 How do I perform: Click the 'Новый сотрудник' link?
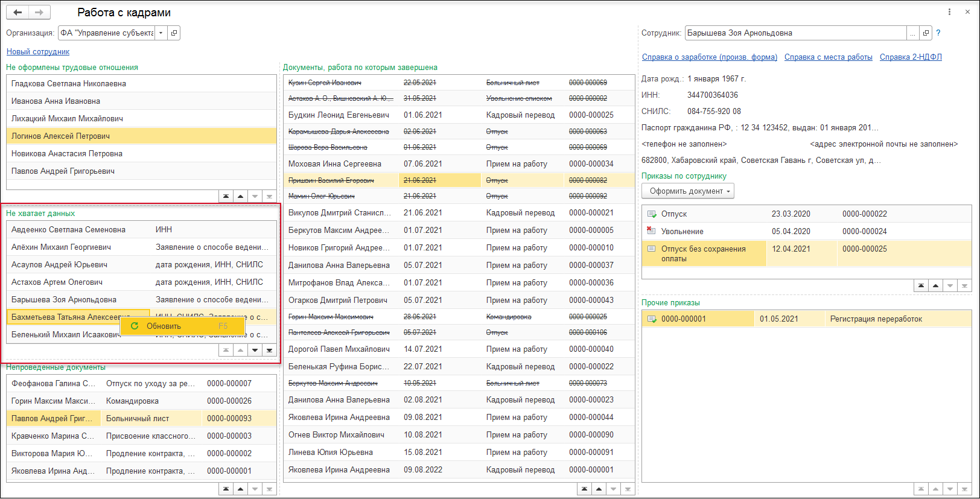[38, 52]
